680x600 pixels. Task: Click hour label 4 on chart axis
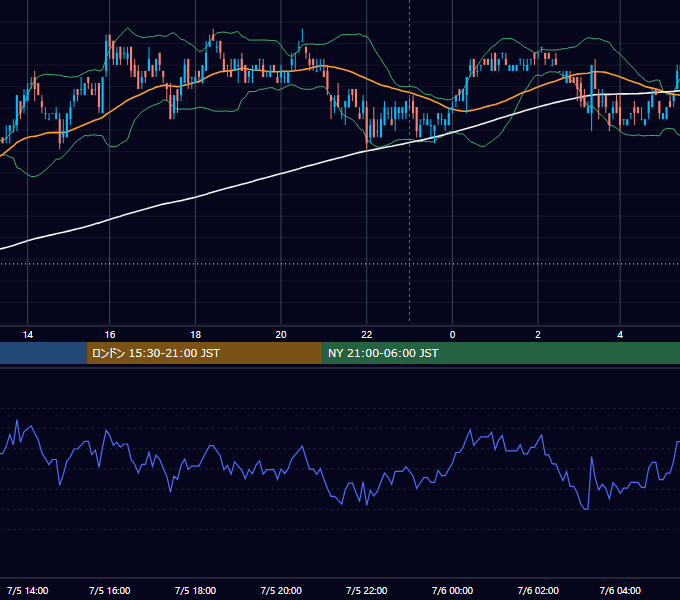[x=620, y=335]
